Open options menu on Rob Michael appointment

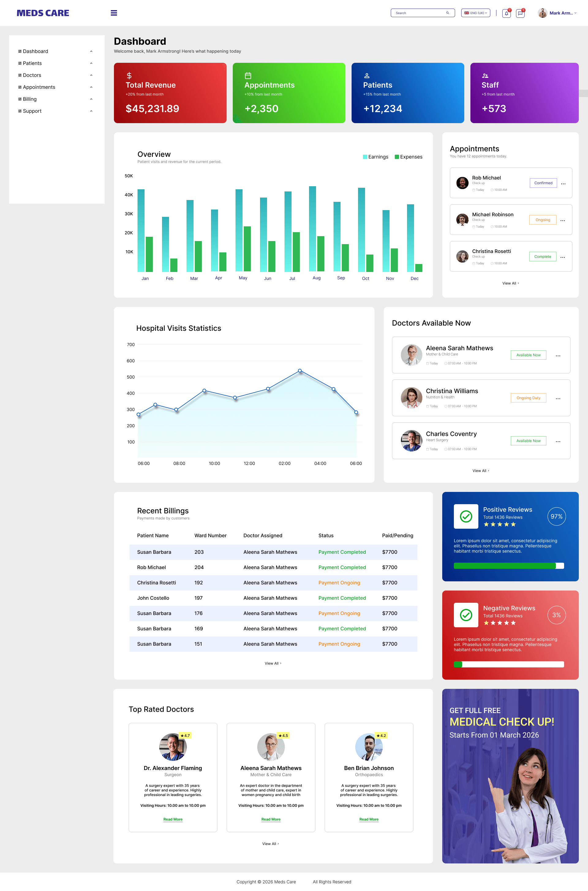pyautogui.click(x=563, y=183)
